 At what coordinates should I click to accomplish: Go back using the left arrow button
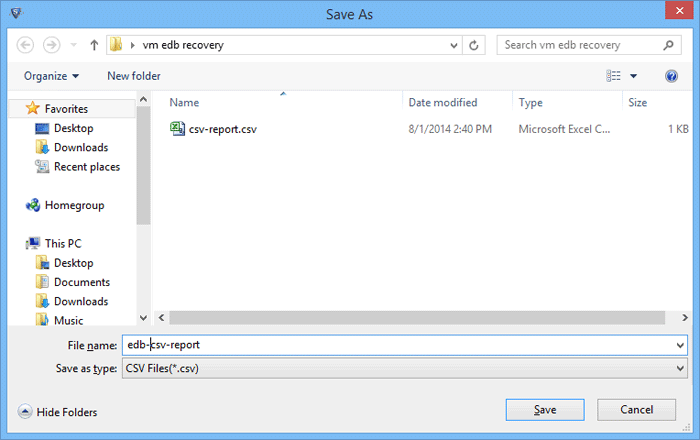(x=25, y=45)
